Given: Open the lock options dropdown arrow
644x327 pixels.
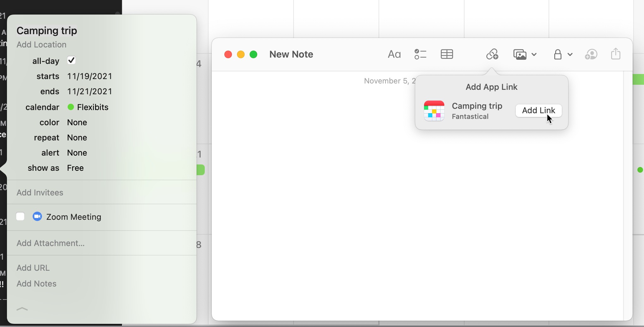Looking at the screenshot, I should coord(570,54).
